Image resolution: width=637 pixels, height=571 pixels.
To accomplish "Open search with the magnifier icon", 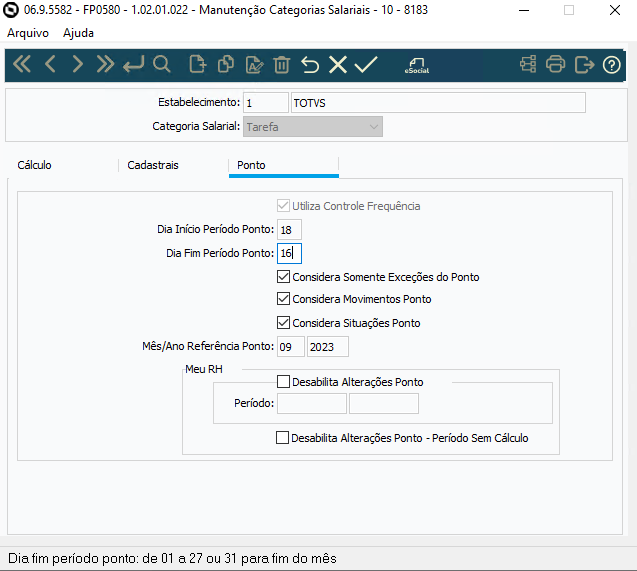I will pyautogui.click(x=162, y=65).
